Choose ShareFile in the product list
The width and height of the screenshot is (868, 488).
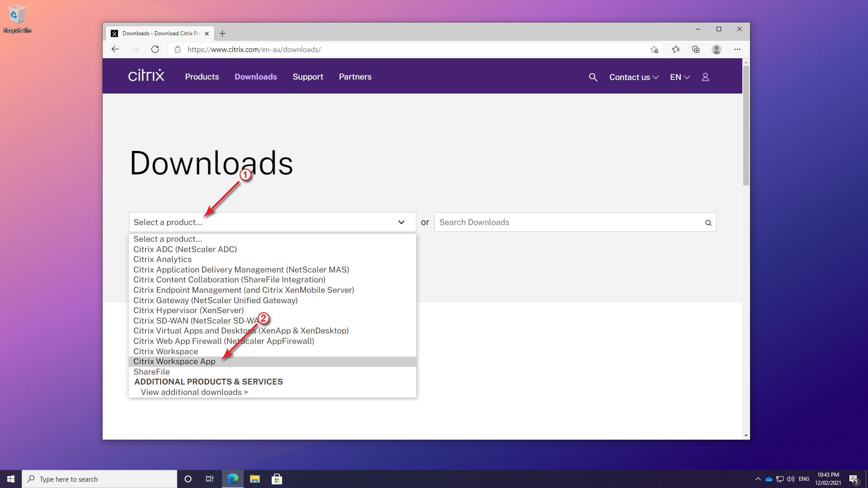(x=151, y=372)
